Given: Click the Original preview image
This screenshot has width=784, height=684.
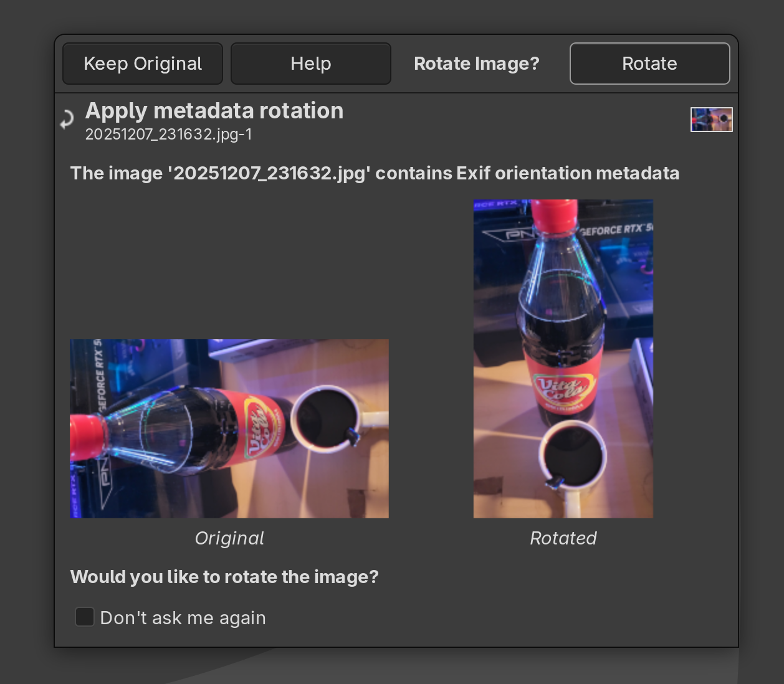Looking at the screenshot, I should 229,429.
